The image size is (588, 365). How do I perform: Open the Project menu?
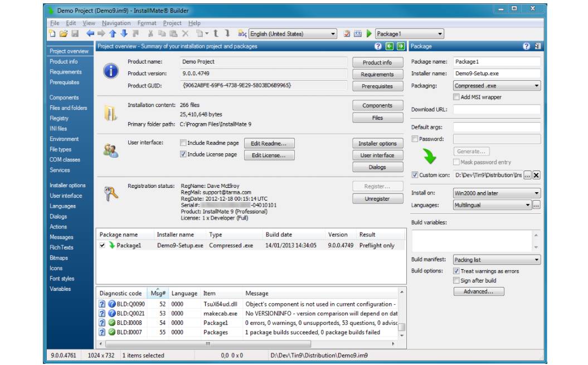[x=172, y=23]
